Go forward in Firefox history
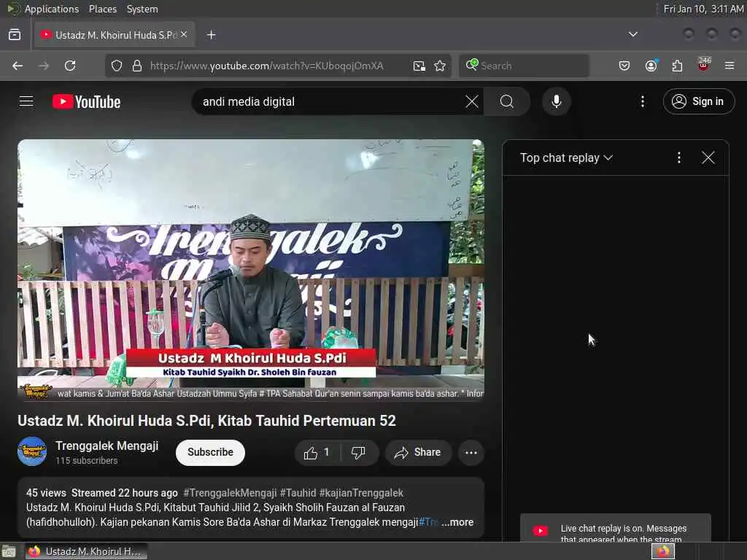The height and width of the screenshot is (560, 747). [x=44, y=66]
